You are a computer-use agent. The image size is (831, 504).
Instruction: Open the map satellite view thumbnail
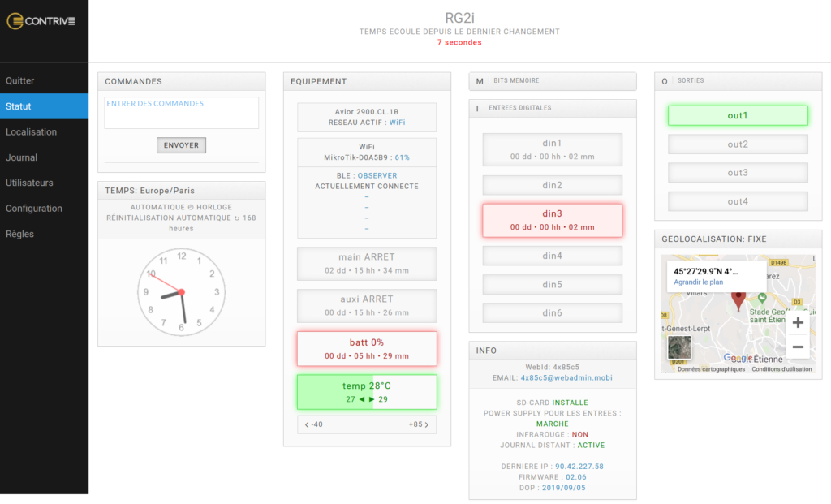678,347
